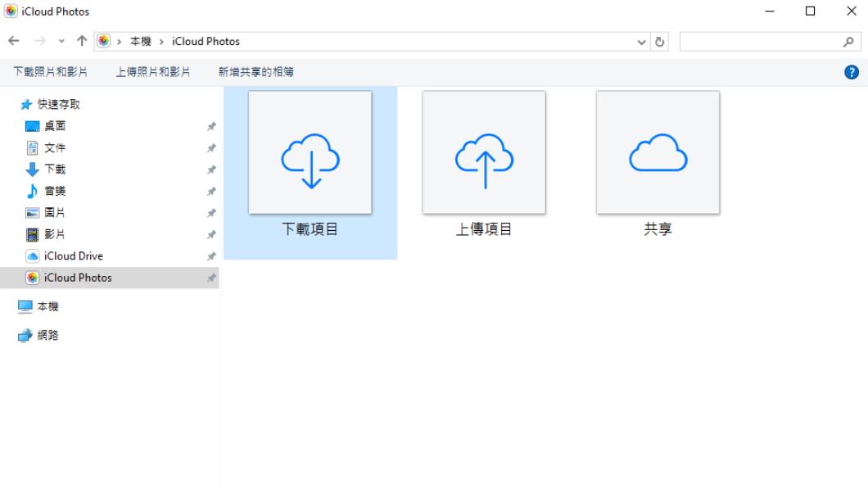This screenshot has height=488, width=868.
Task: Click the iCloud Photos flower icon in sidebar
Action: coord(32,278)
